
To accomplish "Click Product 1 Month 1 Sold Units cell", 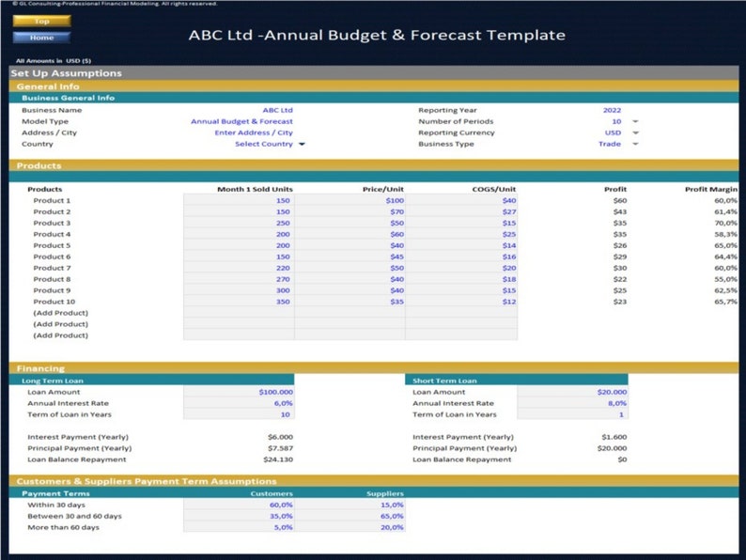I will click(239, 200).
